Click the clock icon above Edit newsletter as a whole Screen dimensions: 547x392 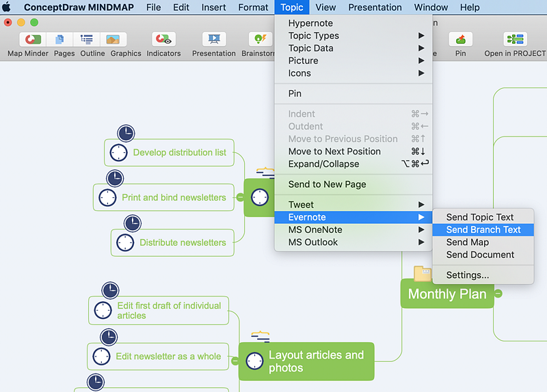109,337
